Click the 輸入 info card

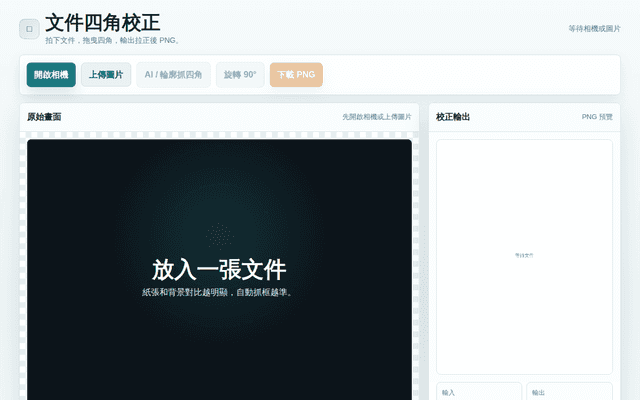479,391
